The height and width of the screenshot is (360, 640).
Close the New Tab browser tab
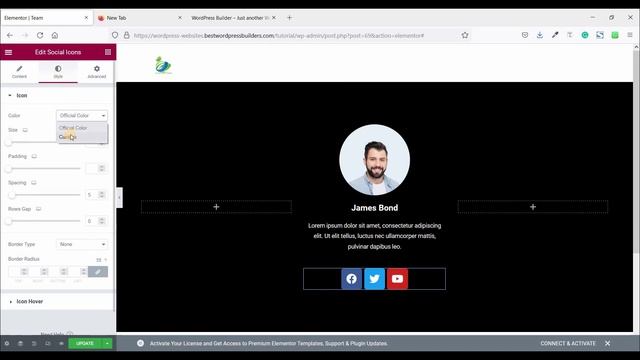180,18
